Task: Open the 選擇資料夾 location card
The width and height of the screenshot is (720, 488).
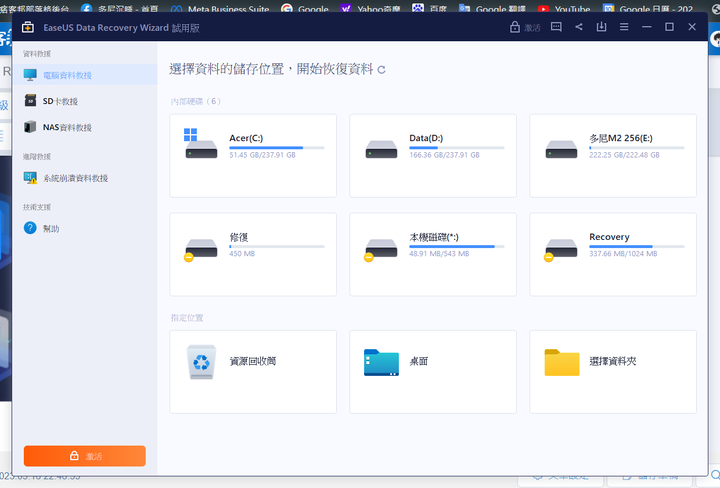Action: [613, 372]
